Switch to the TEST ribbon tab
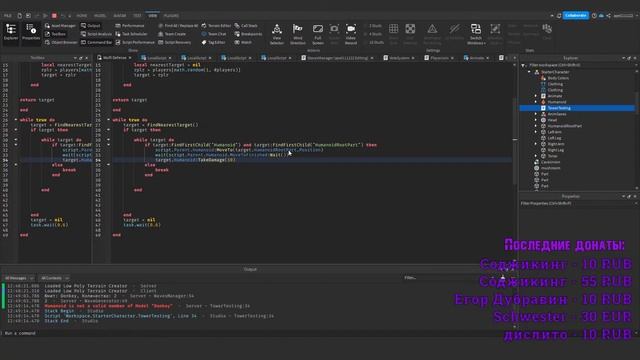This screenshot has height=360, width=640. (137, 16)
